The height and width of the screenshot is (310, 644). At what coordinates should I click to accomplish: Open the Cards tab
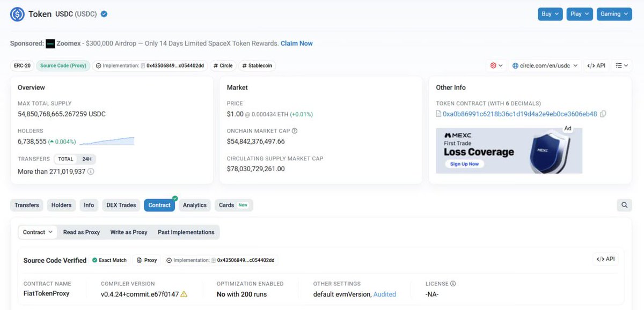233,205
